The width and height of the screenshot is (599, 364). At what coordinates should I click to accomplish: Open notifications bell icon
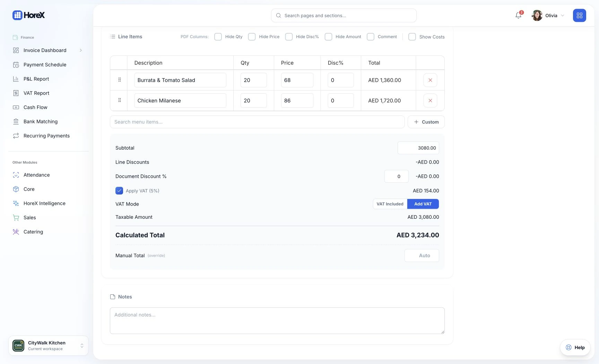click(518, 15)
